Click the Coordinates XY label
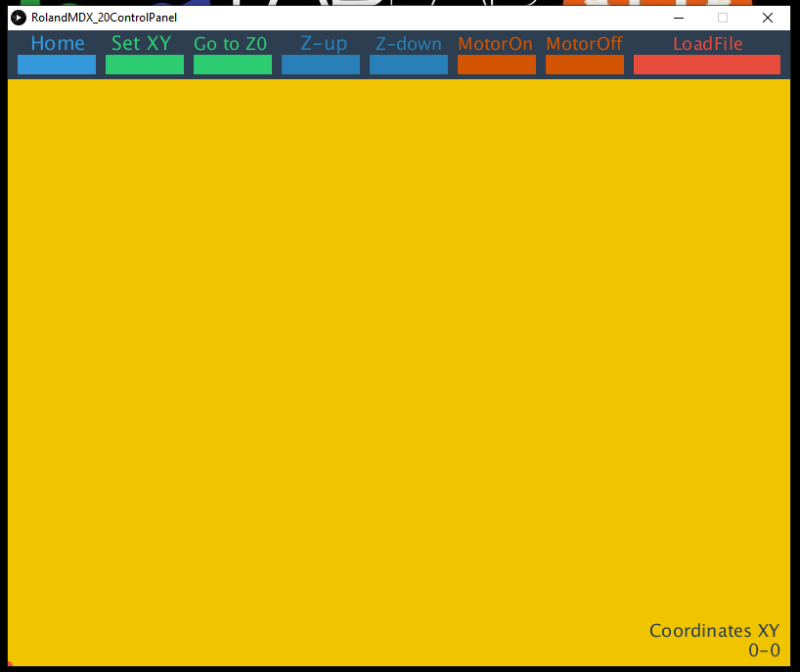This screenshot has width=800, height=672. 714,631
